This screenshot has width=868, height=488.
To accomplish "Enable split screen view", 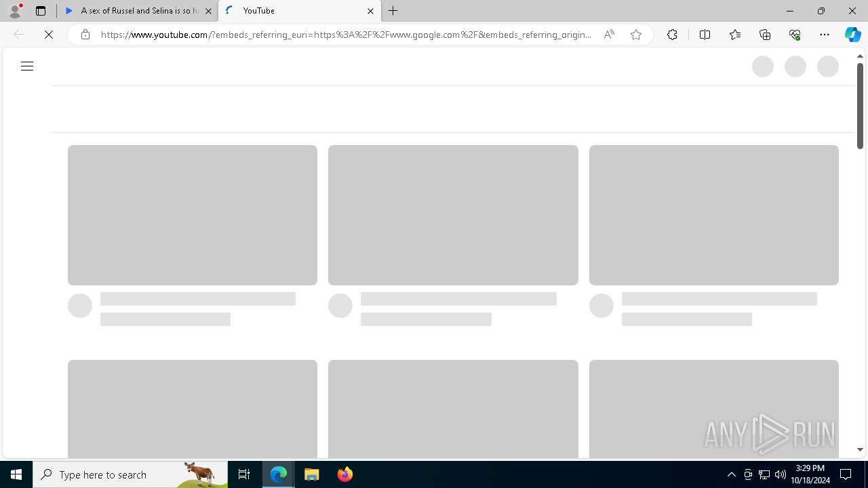I will click(705, 35).
